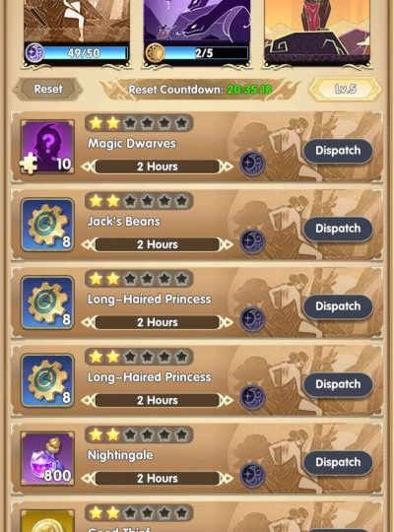Tap the moon emblem in Magic Dwarves row
Image resolution: width=394 pixels, height=532 pixels.
252,164
